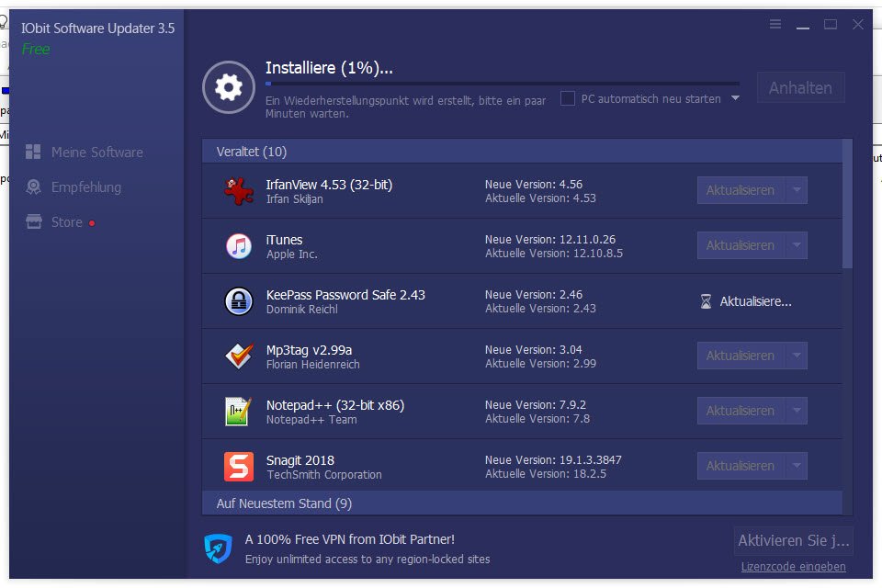
Task: Open the Store tab
Action: tap(54, 221)
